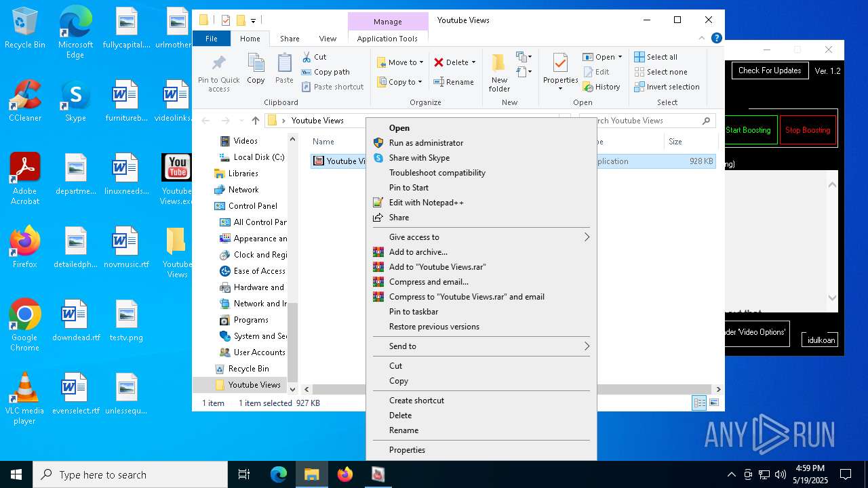Open Move to dropdown
The height and width of the screenshot is (488, 868).
click(400, 62)
